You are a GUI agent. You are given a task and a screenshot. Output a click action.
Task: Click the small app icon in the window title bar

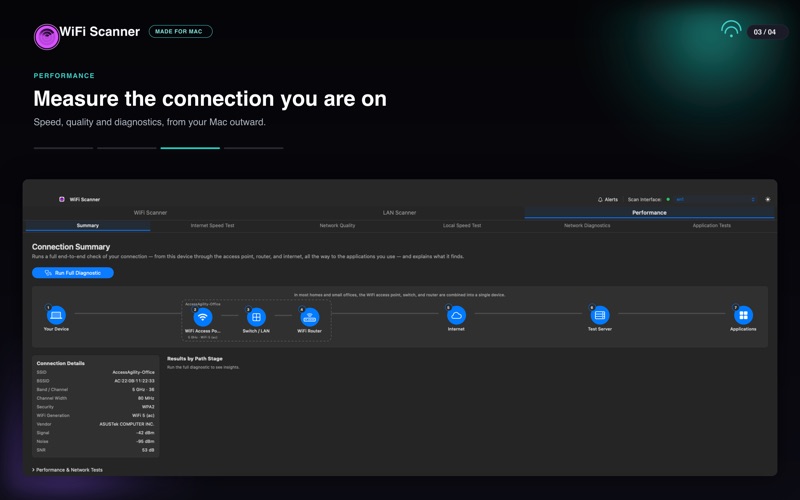62,199
